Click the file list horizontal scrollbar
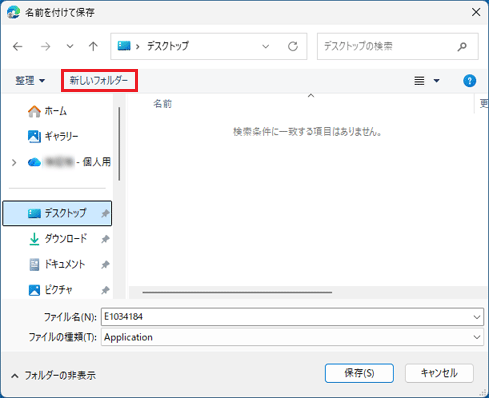 (237, 292)
